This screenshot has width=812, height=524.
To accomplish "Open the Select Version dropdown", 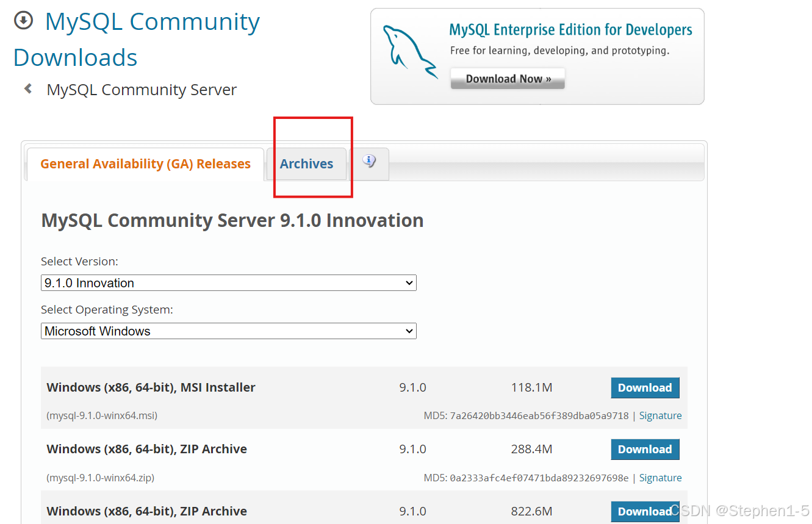I will click(x=229, y=283).
